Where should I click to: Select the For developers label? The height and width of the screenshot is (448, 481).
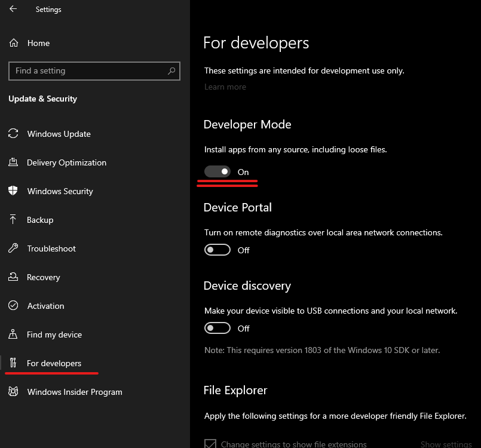(54, 363)
